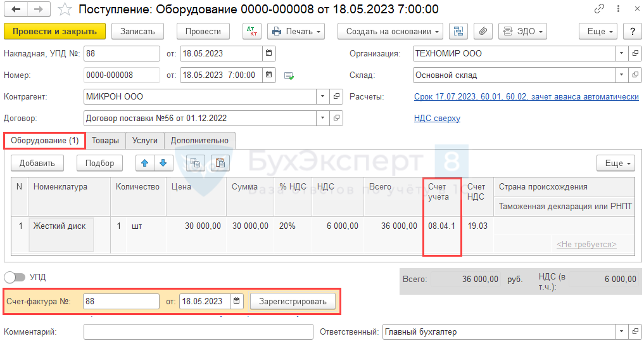
Task: Move table row up with arrow
Action: click(x=145, y=163)
